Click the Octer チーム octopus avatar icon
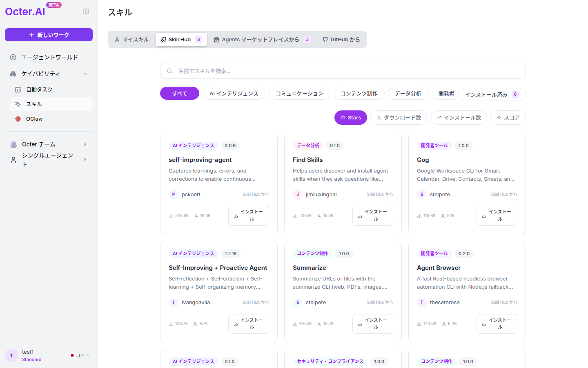Viewport: 588px width, 368px height. point(13,144)
